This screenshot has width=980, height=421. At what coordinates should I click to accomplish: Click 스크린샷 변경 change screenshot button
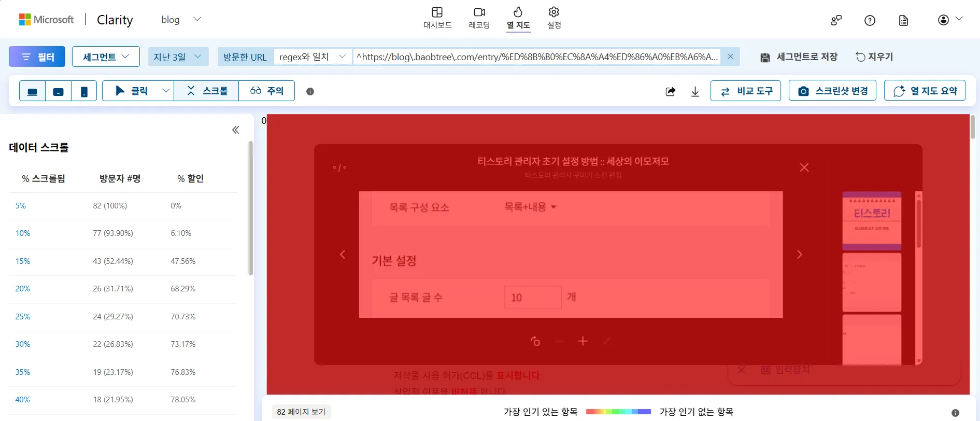832,91
